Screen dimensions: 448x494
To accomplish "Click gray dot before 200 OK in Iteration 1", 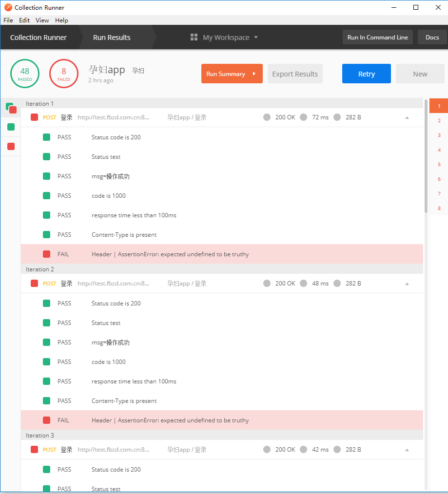I will 267,117.
